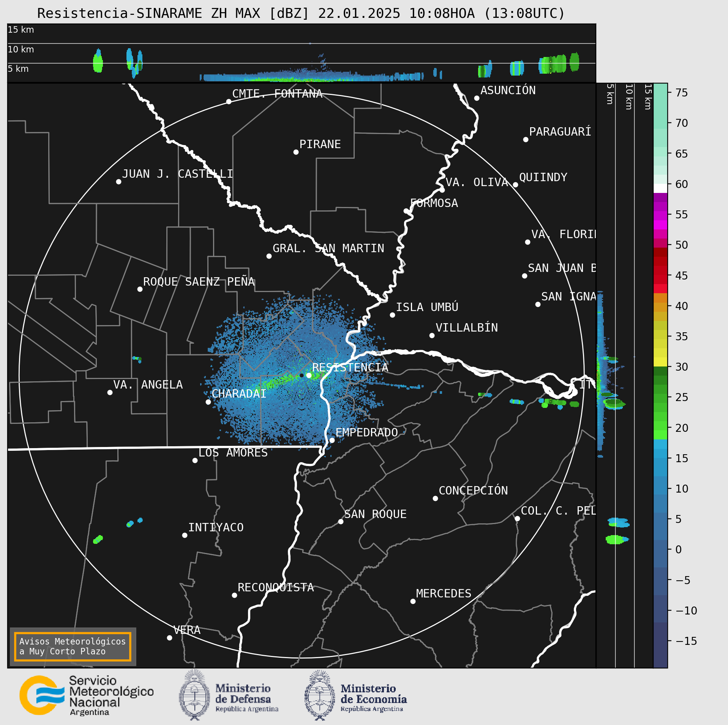Click the 15 km label in top profile

tap(21, 30)
